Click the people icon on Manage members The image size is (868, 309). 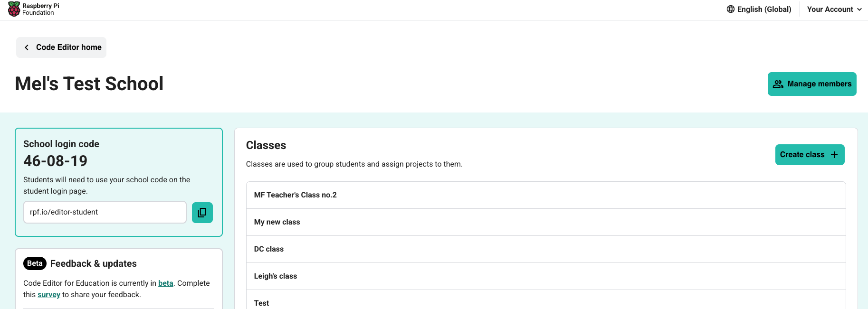point(778,84)
